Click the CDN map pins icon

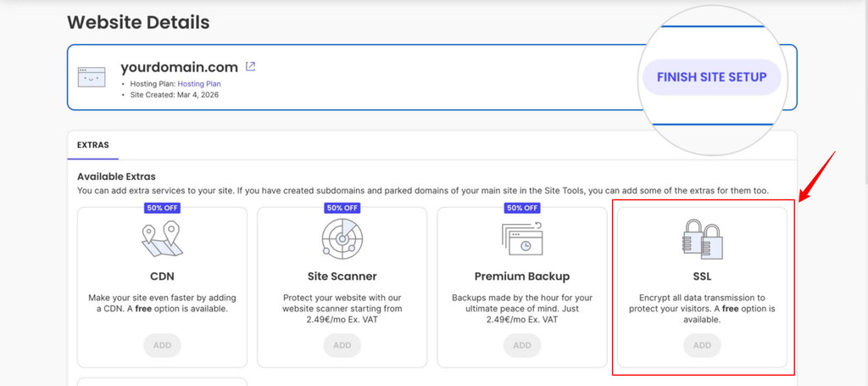(x=162, y=238)
